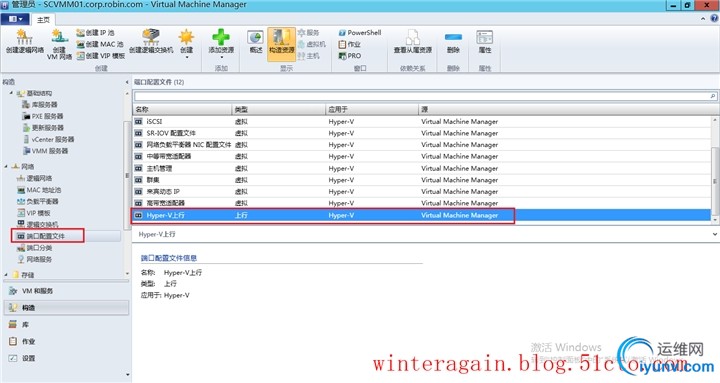Select the 网络负载平衡器 NIC 配置文件 row
This screenshot has height=383, width=720.
pos(422,145)
